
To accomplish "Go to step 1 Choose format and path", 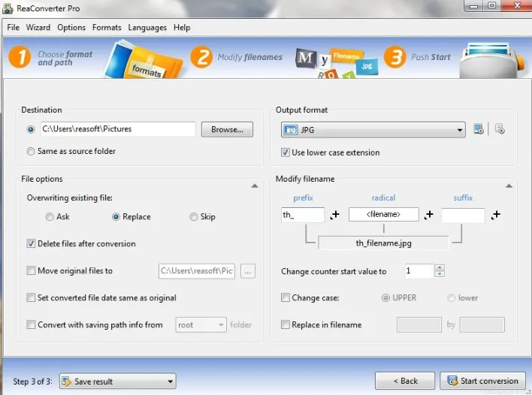I will (x=51, y=58).
